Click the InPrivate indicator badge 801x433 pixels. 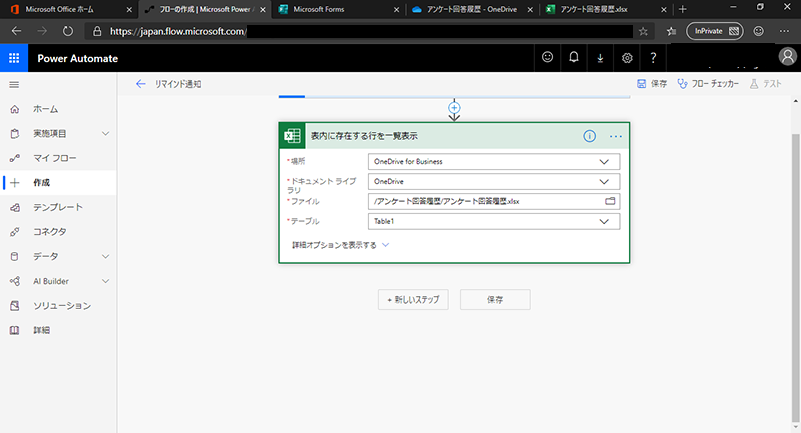click(x=715, y=31)
